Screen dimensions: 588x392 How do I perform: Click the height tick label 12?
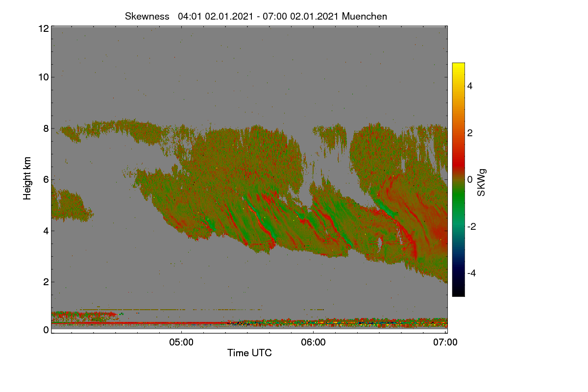(43, 28)
